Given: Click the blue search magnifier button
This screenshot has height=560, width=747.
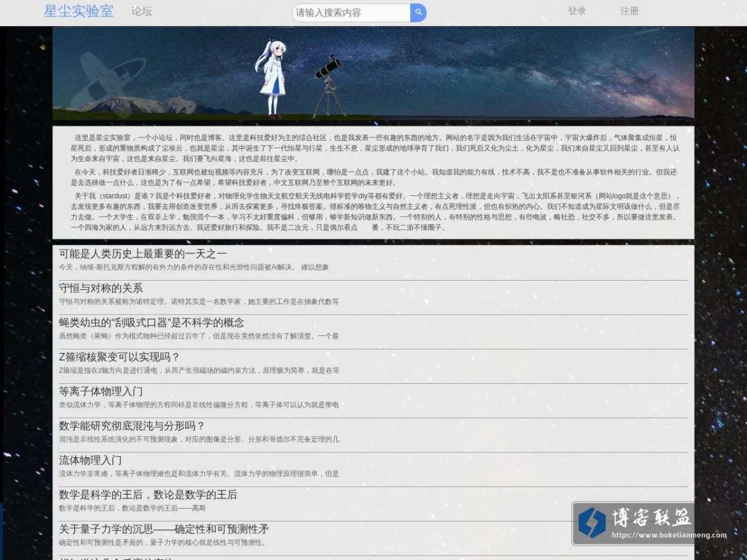Looking at the screenshot, I should (418, 12).
